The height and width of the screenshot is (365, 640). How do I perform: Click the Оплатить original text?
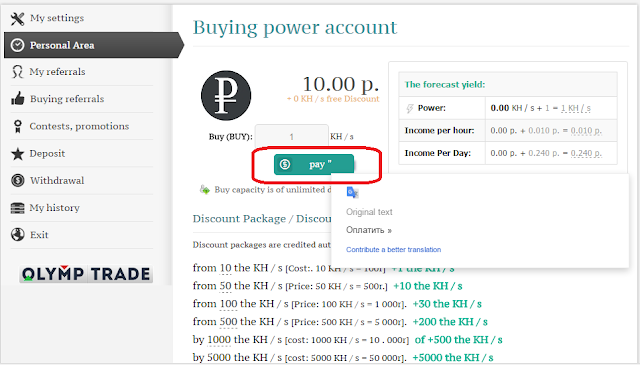pyautogui.click(x=369, y=230)
